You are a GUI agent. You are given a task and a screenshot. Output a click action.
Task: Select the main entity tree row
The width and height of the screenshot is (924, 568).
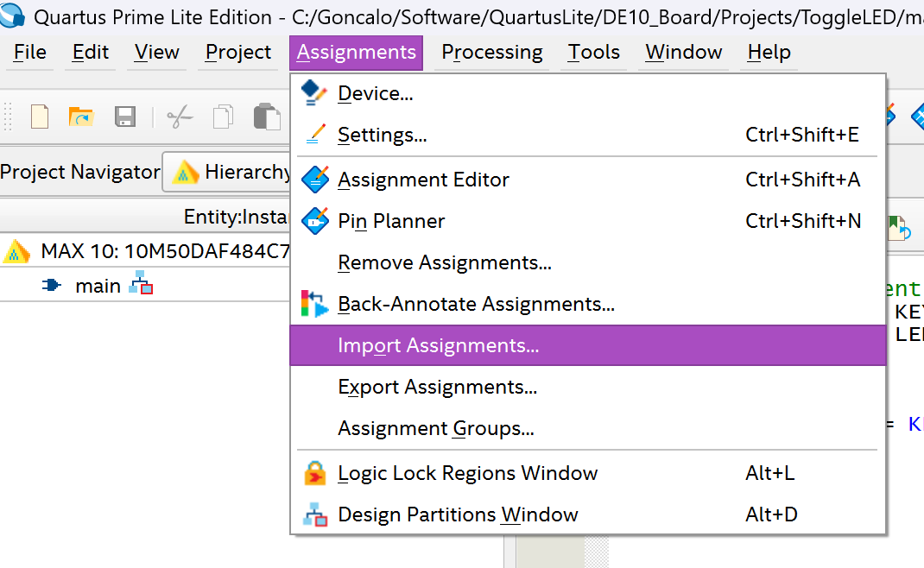145,286
